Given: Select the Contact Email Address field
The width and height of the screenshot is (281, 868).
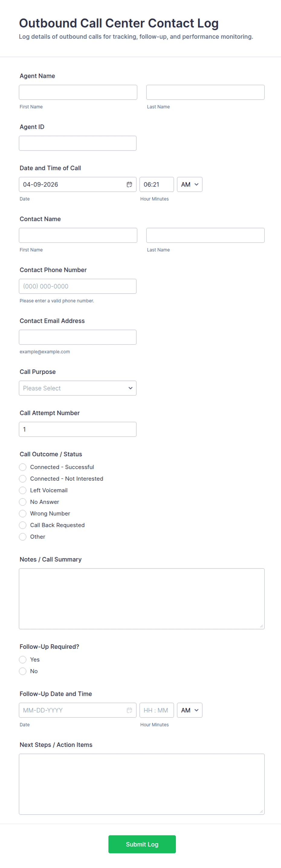Looking at the screenshot, I should (77, 337).
